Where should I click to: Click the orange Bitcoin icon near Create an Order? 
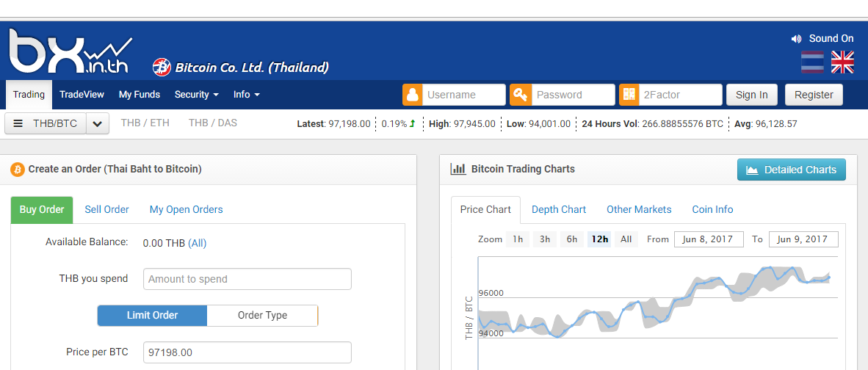(x=18, y=170)
